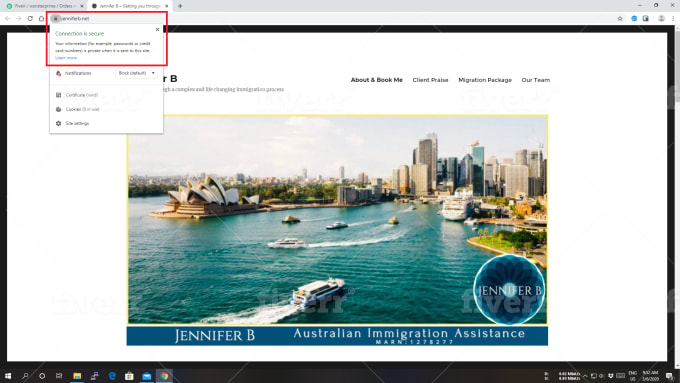Click the Notifications bell icon
Screen dimensions: 680x383
click(x=59, y=73)
